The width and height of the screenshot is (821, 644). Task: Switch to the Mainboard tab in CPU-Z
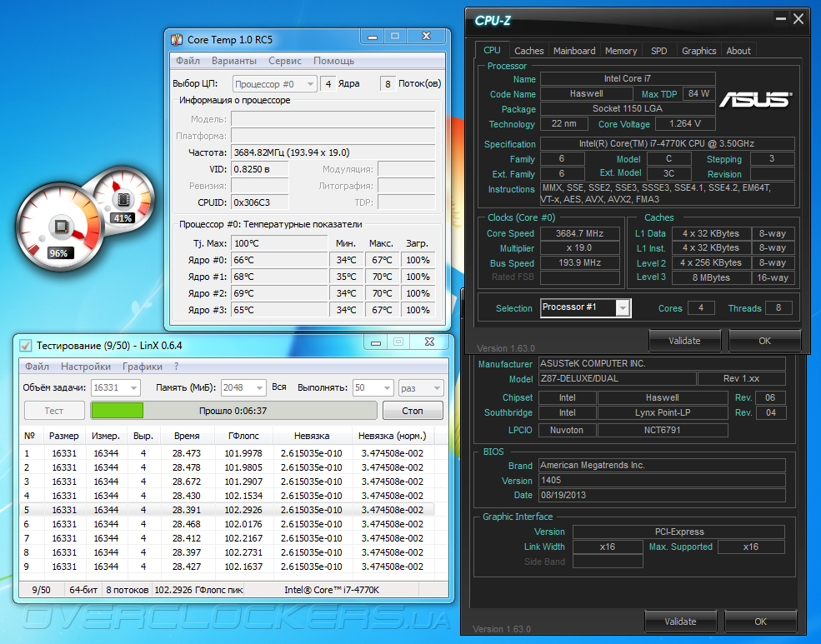[x=574, y=51]
